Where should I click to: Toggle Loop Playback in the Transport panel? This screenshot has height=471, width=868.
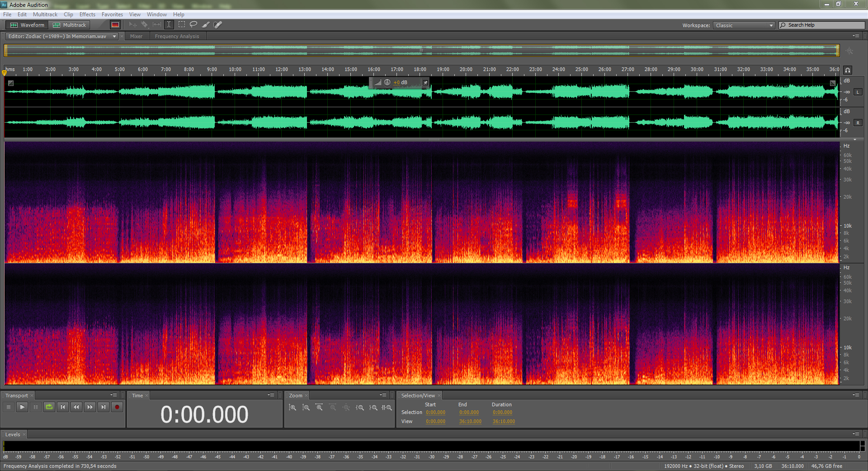(49, 407)
